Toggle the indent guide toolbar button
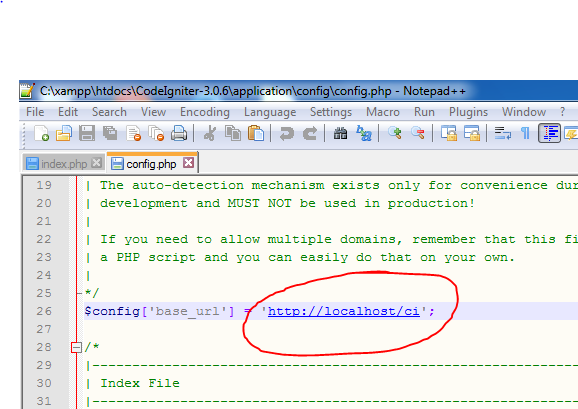 [549, 133]
